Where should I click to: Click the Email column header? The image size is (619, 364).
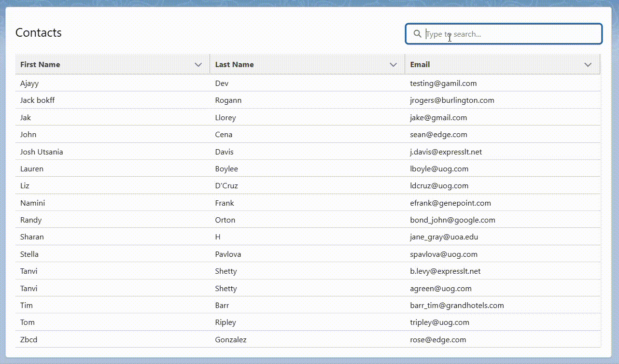[420, 64]
